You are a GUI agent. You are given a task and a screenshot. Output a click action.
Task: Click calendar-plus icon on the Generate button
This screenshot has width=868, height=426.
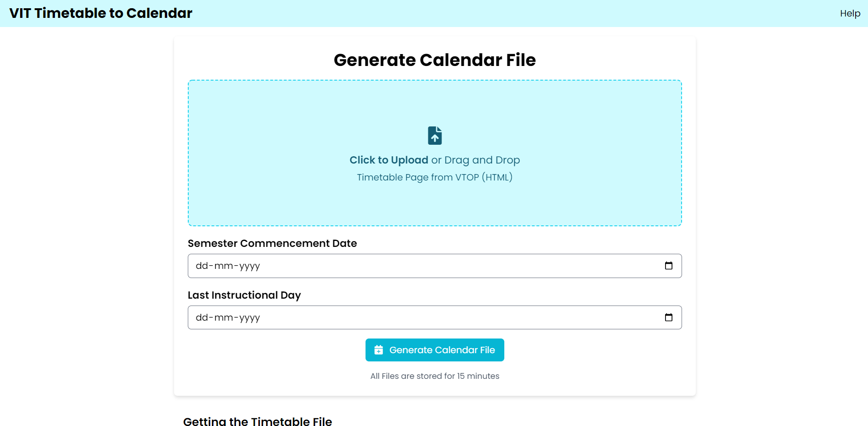click(x=378, y=350)
